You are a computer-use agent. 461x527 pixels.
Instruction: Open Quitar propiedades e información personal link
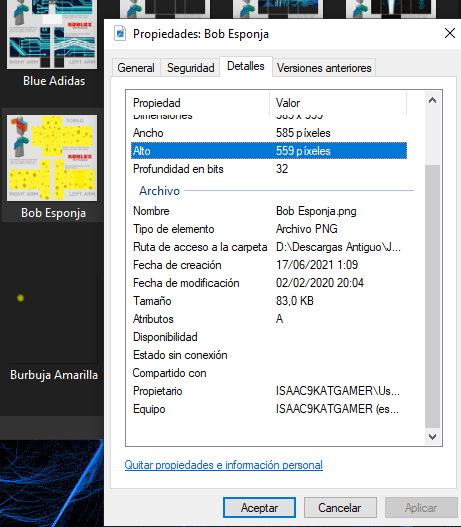223,465
